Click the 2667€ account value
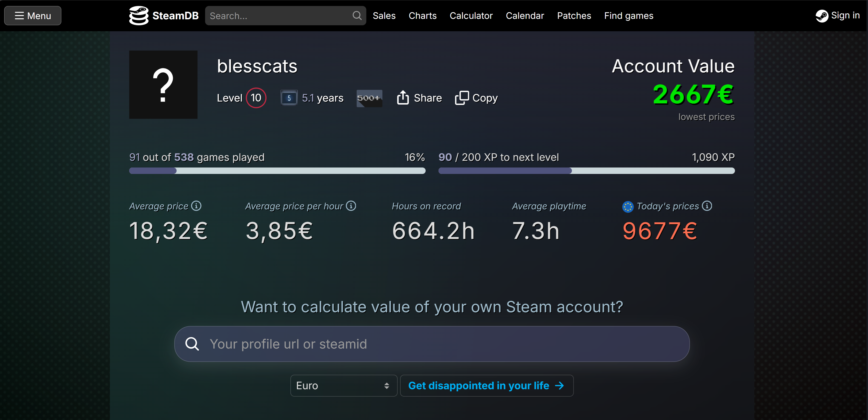This screenshot has width=868, height=420. point(693,95)
